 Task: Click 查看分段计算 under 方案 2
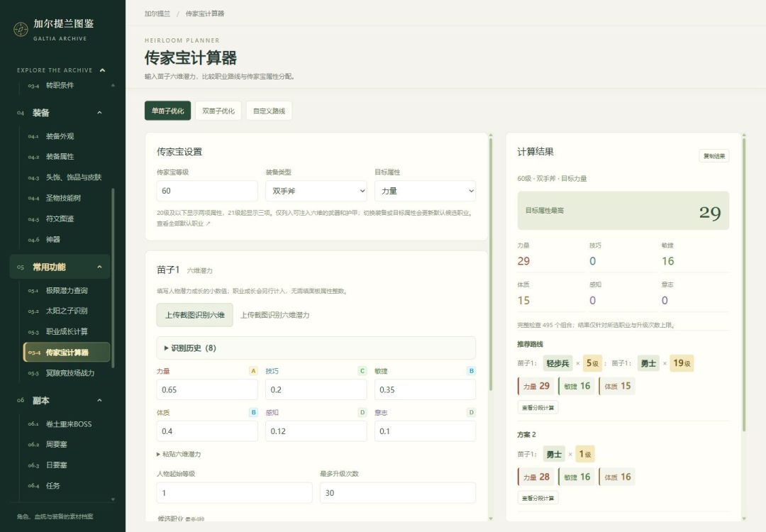538,498
